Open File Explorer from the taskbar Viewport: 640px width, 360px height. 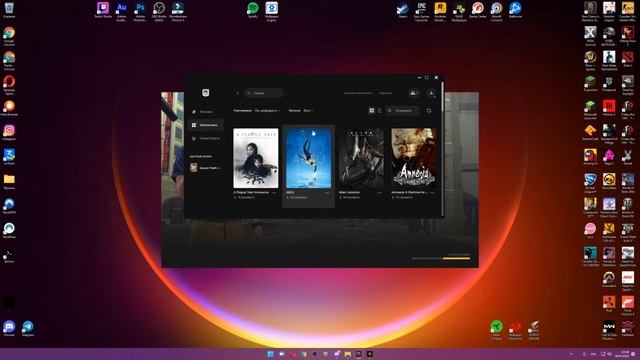[347, 354]
